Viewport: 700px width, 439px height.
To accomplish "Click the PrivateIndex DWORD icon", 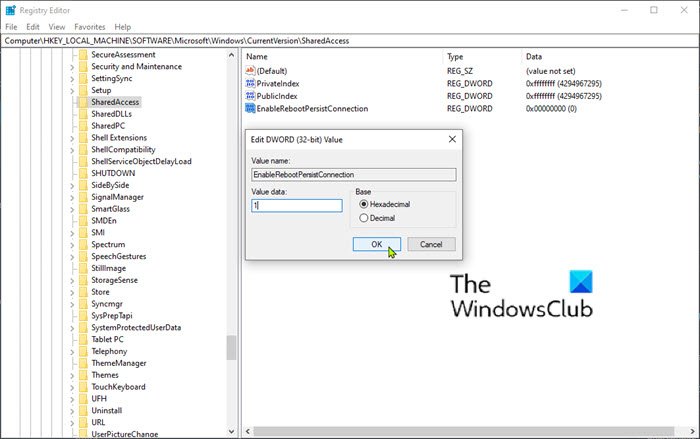I will 250,83.
